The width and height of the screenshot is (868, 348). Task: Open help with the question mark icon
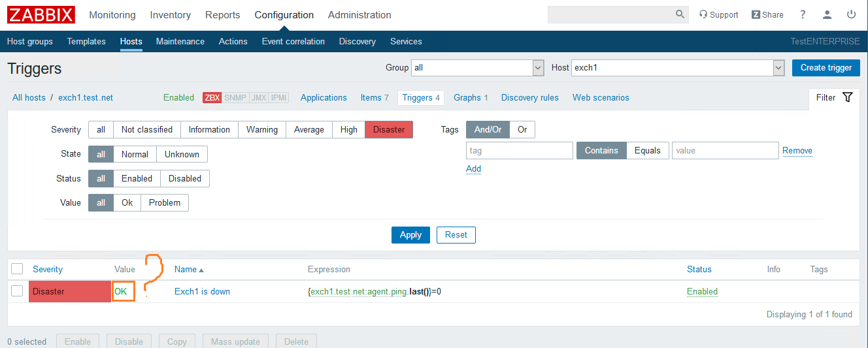[803, 14]
